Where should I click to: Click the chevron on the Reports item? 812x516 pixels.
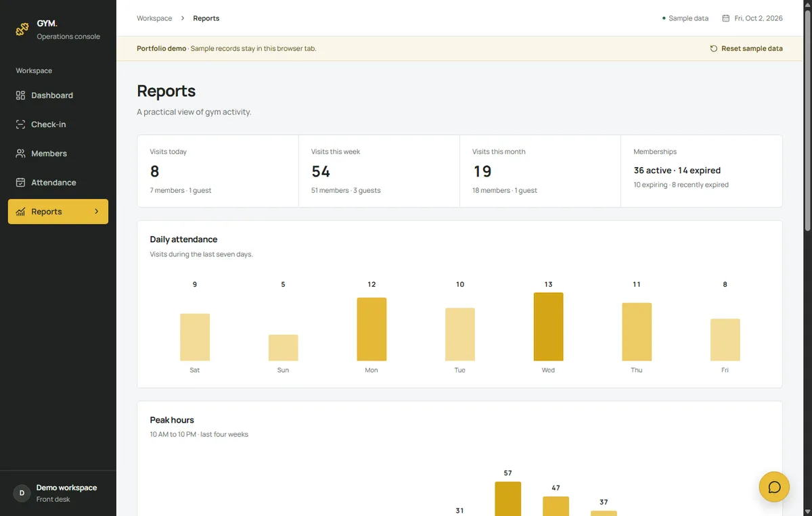[x=97, y=212]
